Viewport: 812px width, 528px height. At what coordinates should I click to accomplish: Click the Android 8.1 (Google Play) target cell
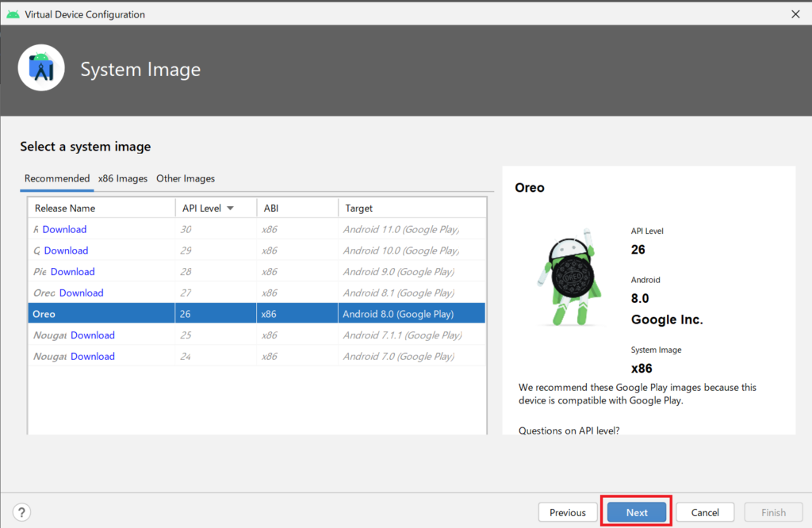(412, 293)
